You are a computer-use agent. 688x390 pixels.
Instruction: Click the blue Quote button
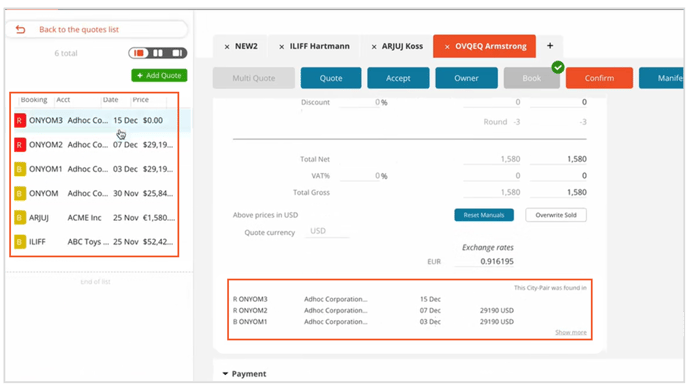coord(331,78)
